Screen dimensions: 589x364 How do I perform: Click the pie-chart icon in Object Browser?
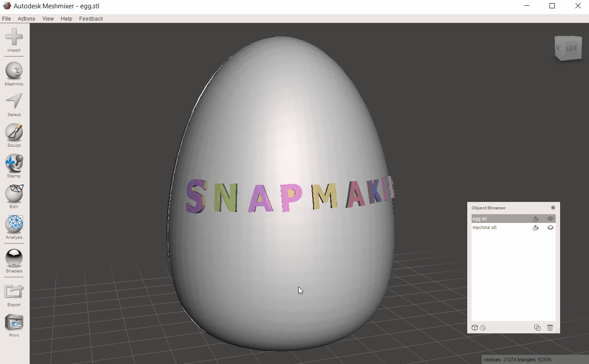click(x=483, y=328)
